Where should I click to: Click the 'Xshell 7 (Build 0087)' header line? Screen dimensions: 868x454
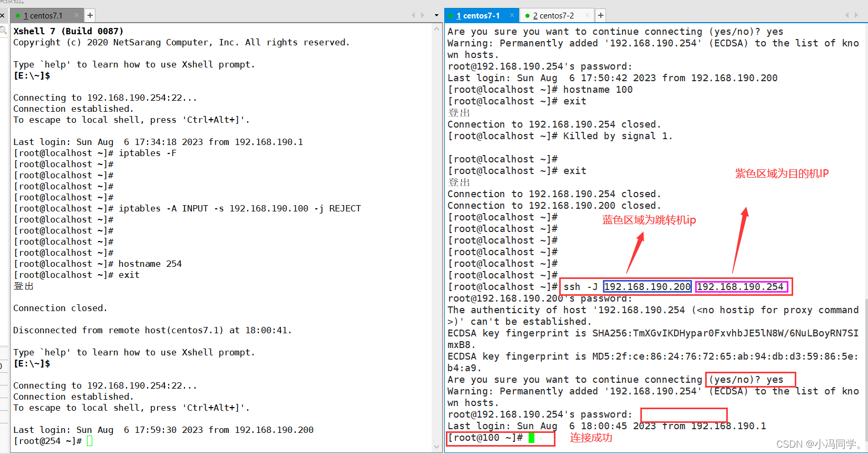pyautogui.click(x=69, y=31)
